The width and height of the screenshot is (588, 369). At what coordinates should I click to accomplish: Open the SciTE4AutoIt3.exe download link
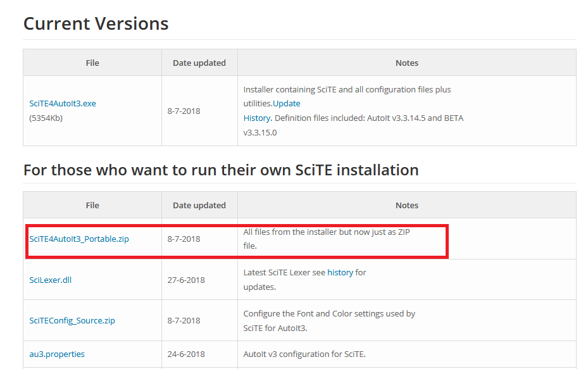coord(63,104)
